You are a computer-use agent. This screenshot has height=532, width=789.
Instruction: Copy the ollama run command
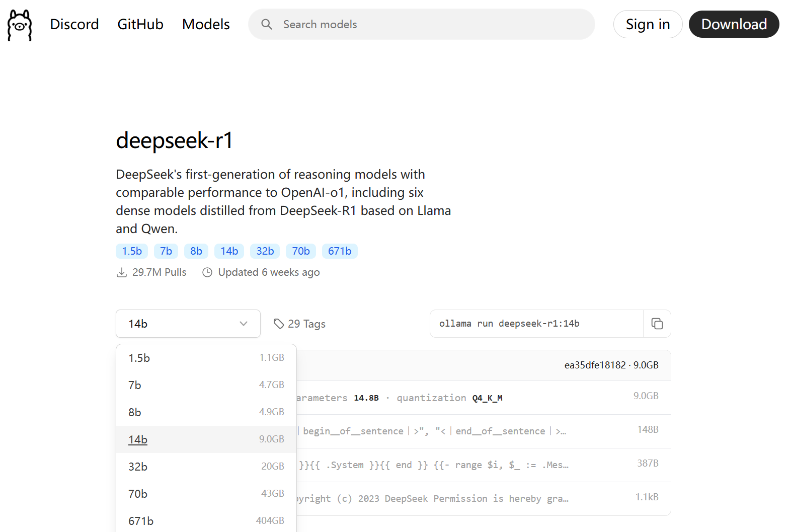tap(657, 324)
